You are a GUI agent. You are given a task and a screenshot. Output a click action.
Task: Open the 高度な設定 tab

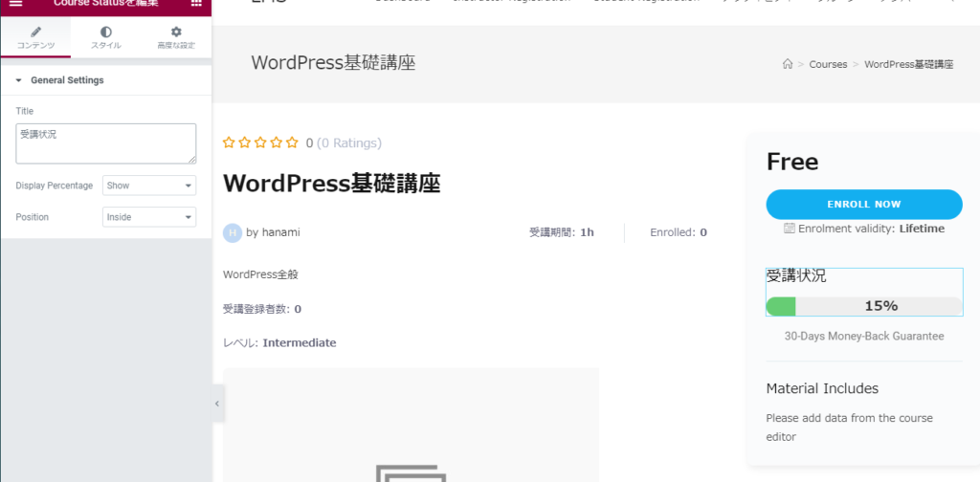pyautogui.click(x=176, y=38)
